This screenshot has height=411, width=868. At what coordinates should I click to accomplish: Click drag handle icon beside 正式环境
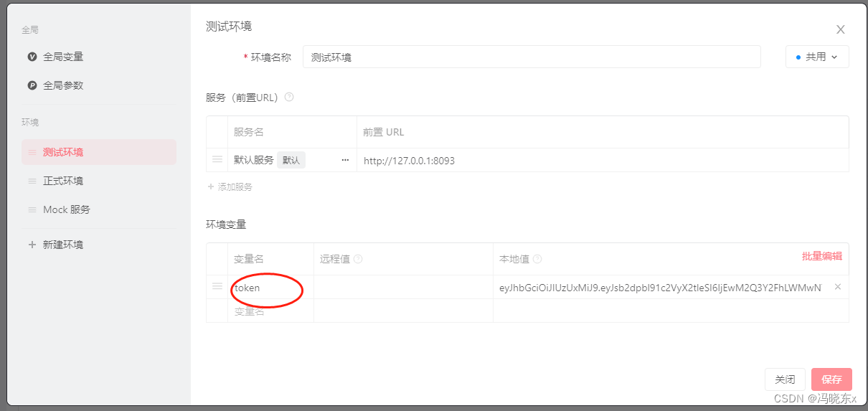pyautogui.click(x=32, y=181)
